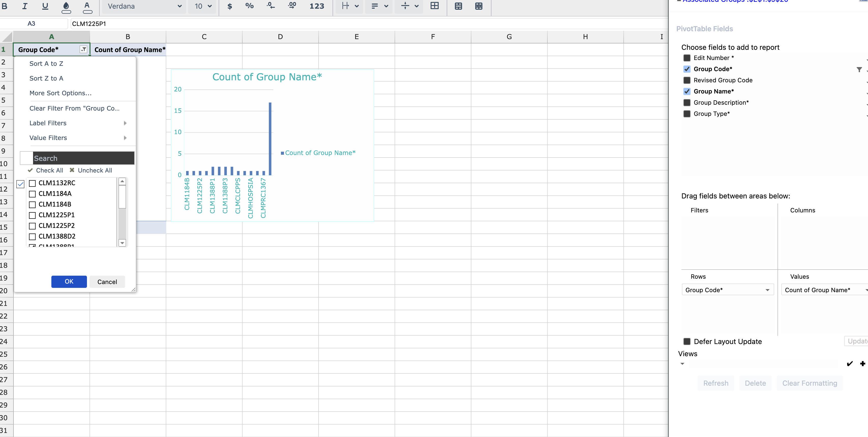868x437 pixels.
Task: Choose Sort A to Z
Action: 46,64
